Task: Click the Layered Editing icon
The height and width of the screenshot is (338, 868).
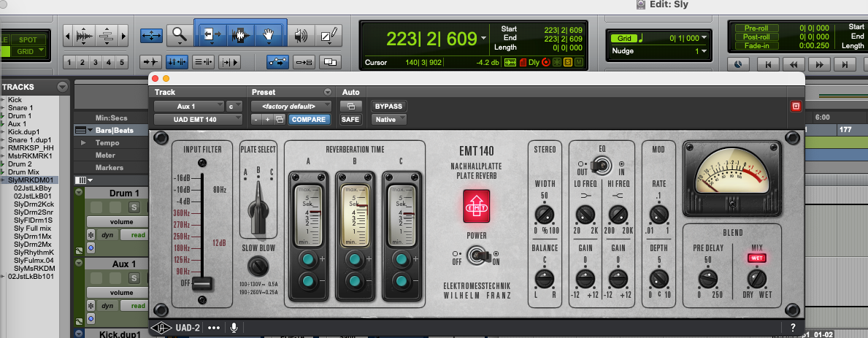Action: 331,62
